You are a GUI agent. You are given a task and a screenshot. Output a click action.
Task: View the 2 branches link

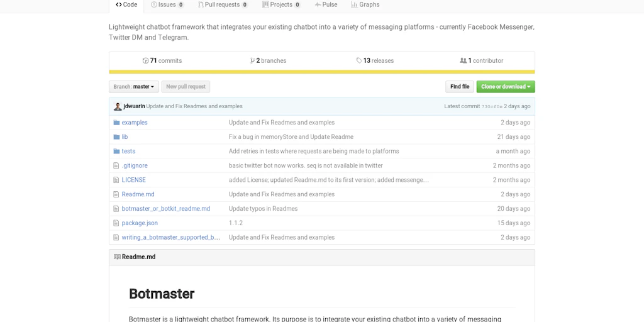point(268,61)
